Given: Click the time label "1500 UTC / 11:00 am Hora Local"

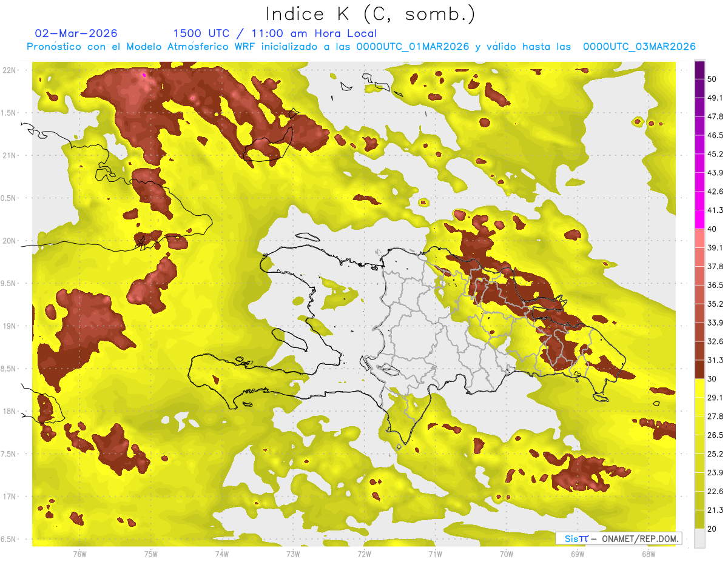Looking at the screenshot, I should (x=275, y=33).
